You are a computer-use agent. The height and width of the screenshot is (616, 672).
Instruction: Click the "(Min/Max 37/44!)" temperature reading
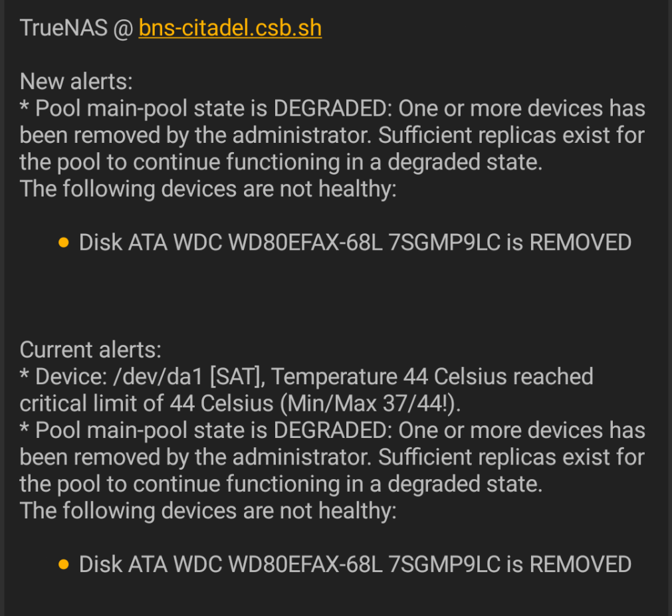[370, 403]
